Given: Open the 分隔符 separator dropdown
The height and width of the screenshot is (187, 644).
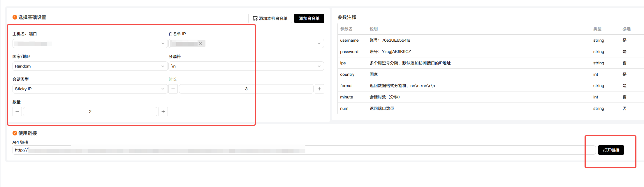Looking at the screenshot, I should [246, 66].
